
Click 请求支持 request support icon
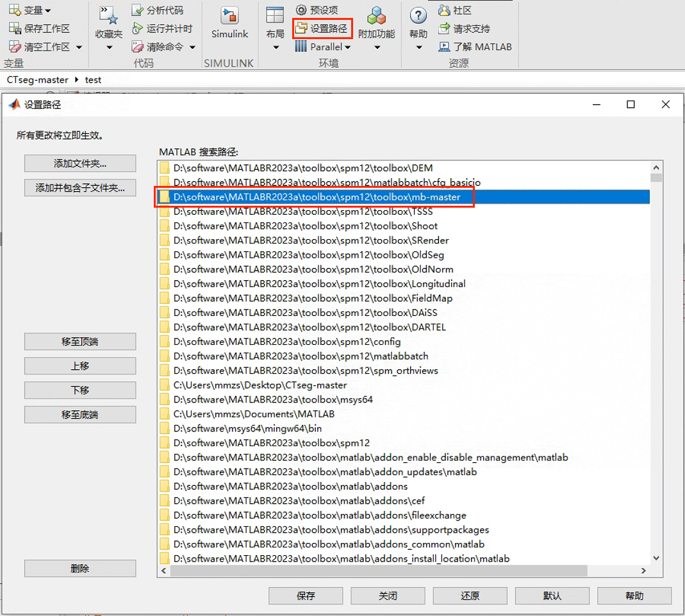coord(444,28)
